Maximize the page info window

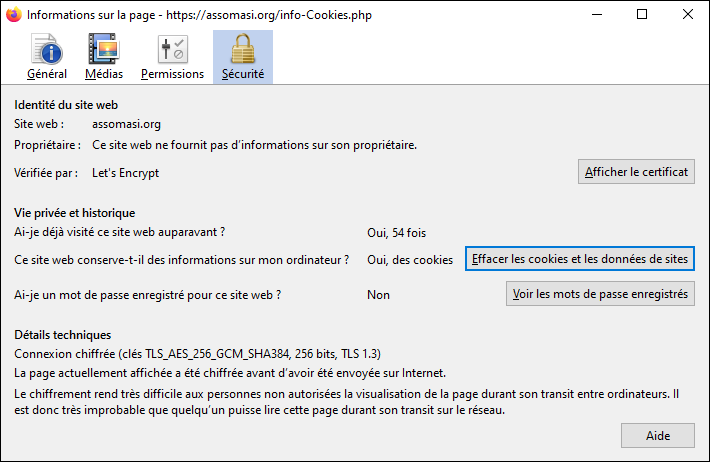click(x=642, y=14)
